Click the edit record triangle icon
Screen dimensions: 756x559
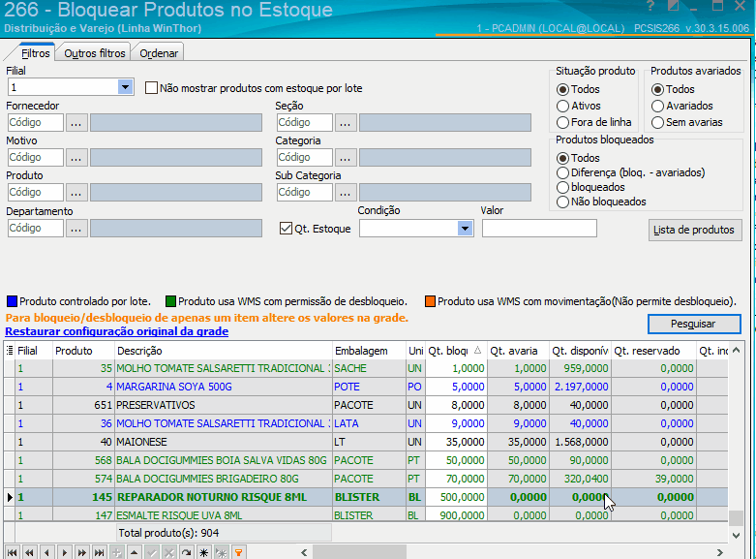point(134,553)
